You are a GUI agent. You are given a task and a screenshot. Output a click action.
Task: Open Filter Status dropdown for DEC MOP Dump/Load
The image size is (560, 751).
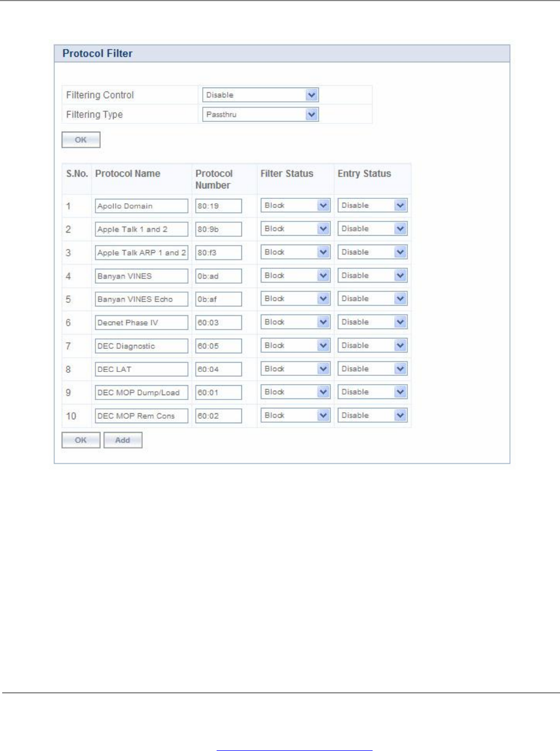point(295,392)
